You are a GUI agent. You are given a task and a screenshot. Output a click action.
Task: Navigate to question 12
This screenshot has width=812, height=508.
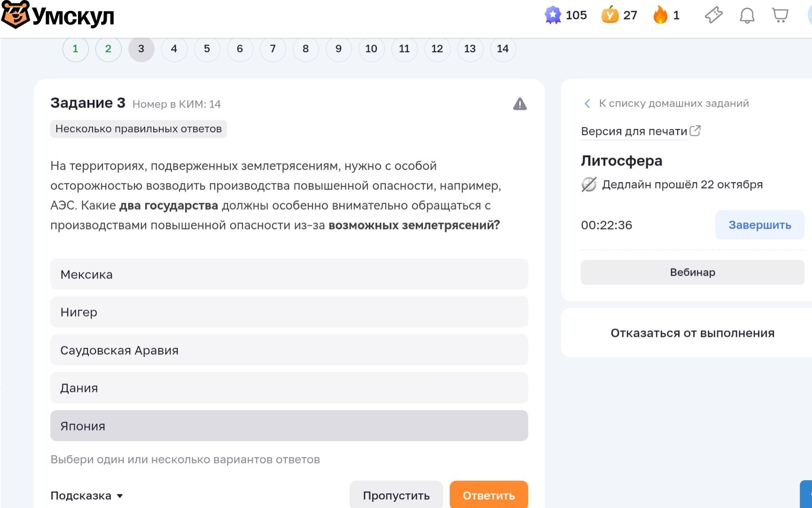437,49
